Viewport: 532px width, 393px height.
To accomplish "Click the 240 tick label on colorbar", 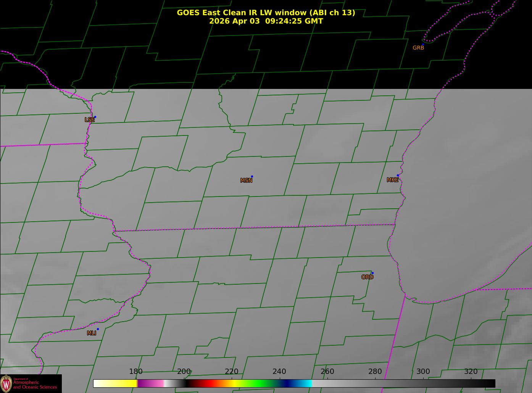I will click(279, 372).
